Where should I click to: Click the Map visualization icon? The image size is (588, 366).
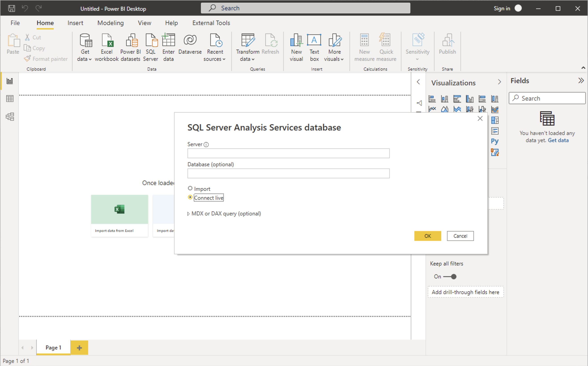[x=495, y=152]
